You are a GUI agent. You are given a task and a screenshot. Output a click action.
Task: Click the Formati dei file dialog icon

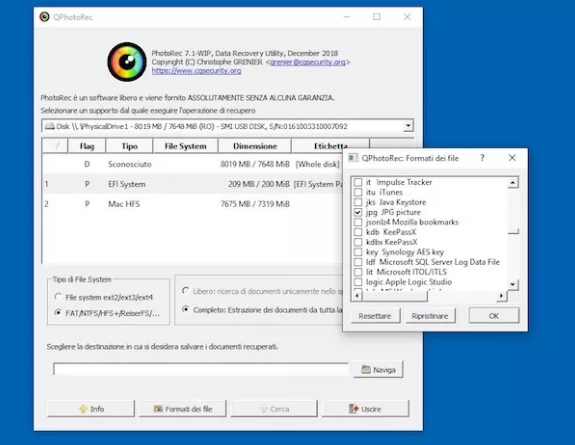coord(353,158)
